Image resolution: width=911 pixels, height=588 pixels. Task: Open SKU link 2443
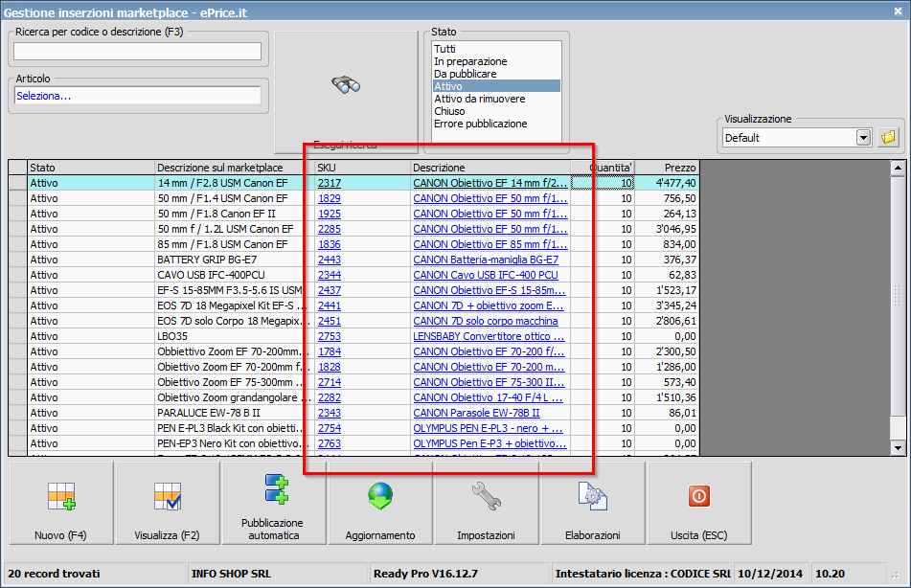330,260
